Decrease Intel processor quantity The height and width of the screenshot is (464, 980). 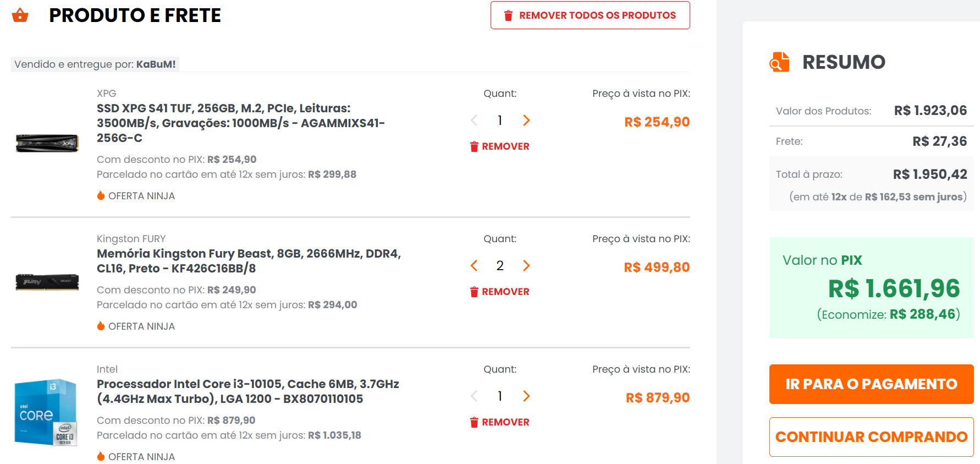(474, 396)
